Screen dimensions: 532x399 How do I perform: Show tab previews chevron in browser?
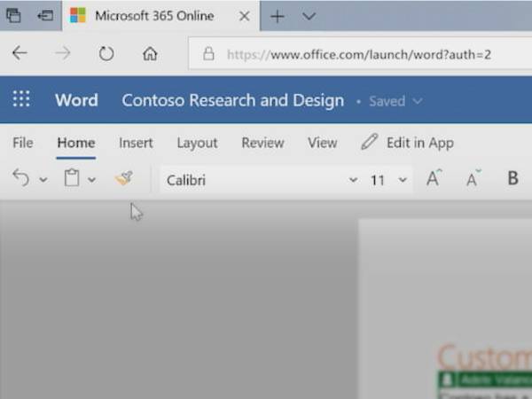pyautogui.click(x=309, y=16)
